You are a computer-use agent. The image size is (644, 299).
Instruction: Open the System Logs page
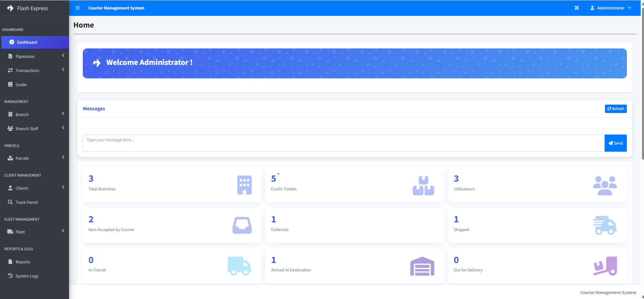point(27,276)
